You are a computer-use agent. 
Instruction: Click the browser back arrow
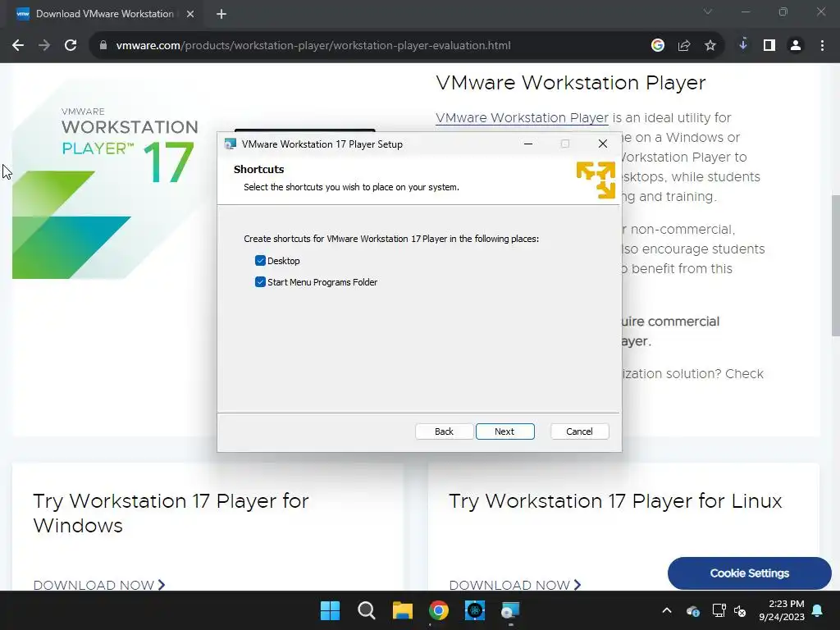click(x=18, y=46)
